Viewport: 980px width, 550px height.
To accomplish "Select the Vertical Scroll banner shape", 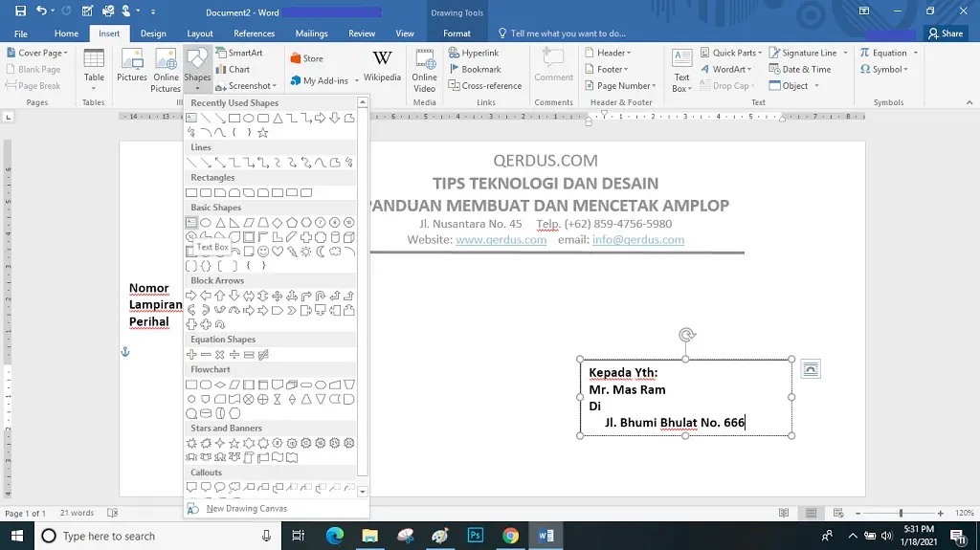I will pyautogui.click(x=249, y=457).
